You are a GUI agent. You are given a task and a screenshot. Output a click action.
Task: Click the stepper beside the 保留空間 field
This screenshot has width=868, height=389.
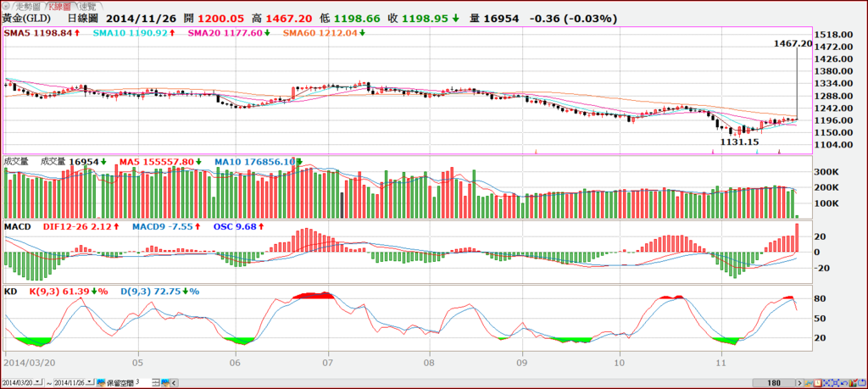tap(156, 382)
